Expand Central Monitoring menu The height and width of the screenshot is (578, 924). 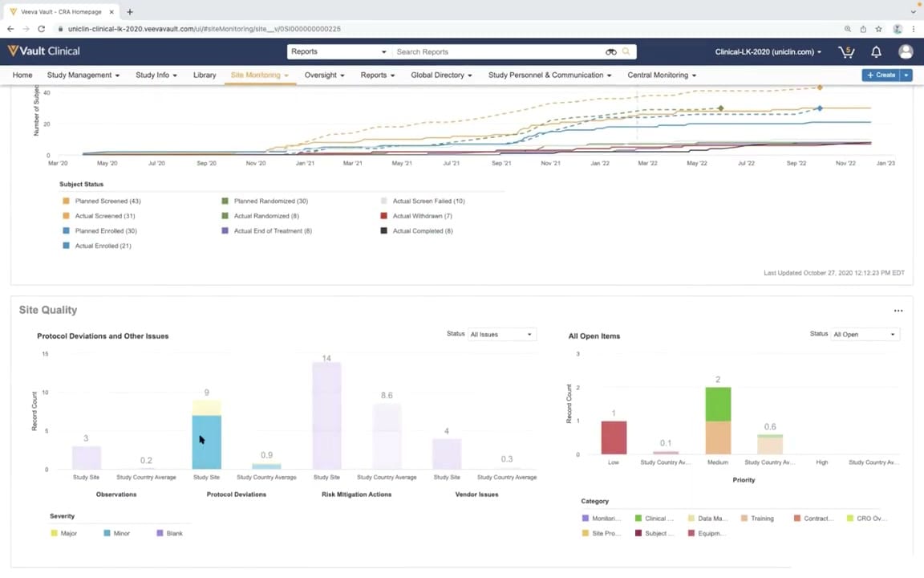tap(662, 75)
